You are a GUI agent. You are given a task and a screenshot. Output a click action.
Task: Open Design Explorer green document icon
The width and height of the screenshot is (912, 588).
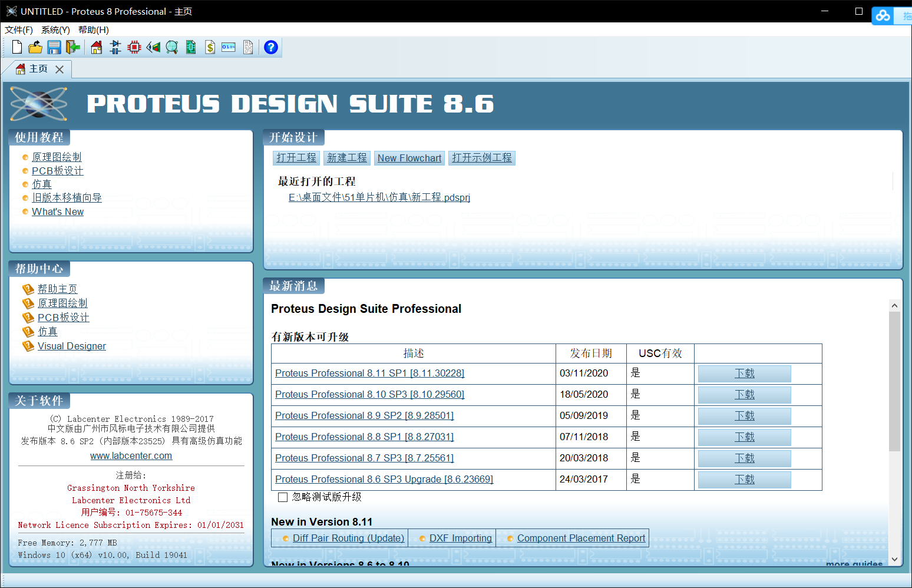pos(191,47)
